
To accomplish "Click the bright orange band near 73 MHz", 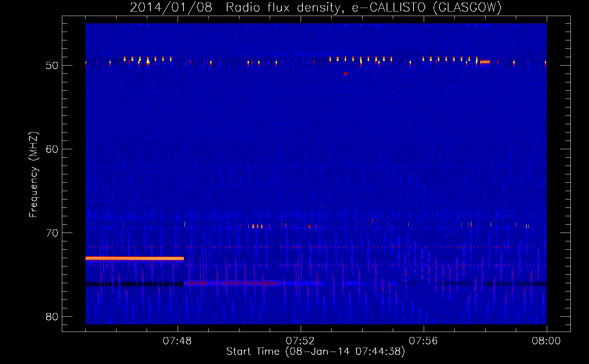I will click(135, 258).
